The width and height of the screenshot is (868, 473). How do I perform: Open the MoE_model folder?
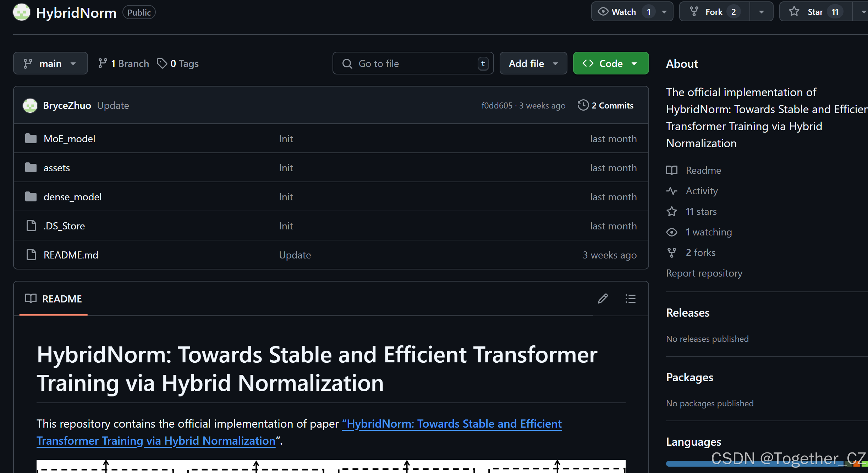point(69,139)
